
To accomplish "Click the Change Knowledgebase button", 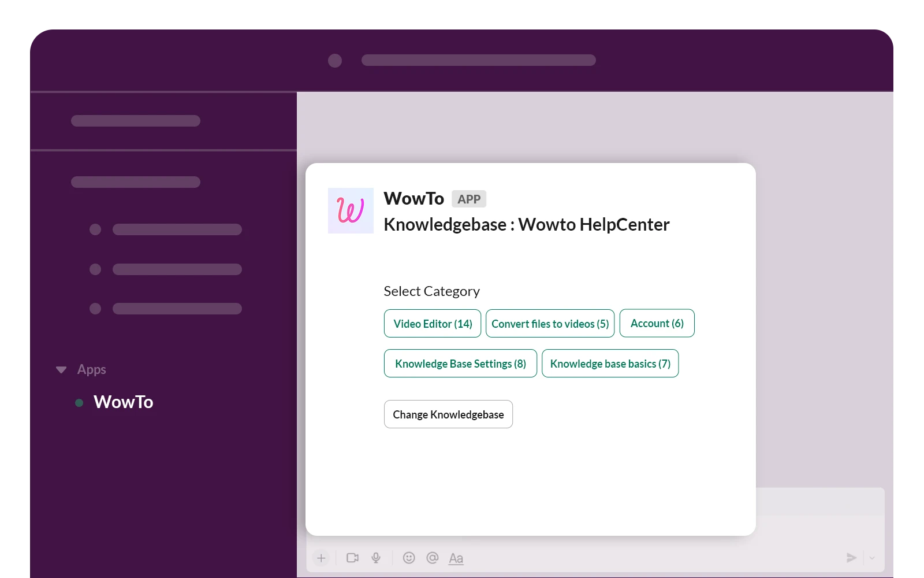I will tap(448, 414).
